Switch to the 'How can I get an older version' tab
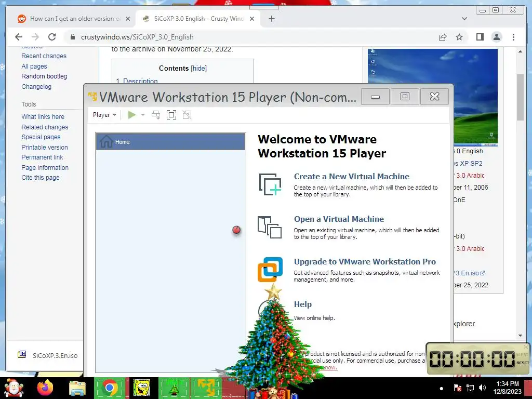This screenshot has width=532, height=399. coord(74,19)
